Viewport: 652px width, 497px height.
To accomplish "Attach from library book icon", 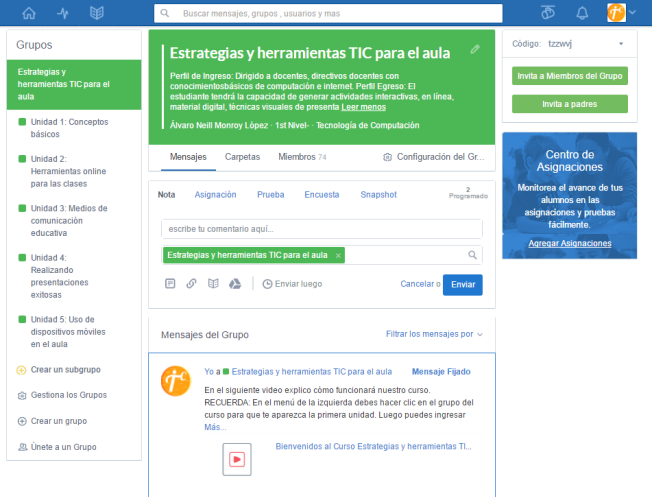I will coord(213,284).
